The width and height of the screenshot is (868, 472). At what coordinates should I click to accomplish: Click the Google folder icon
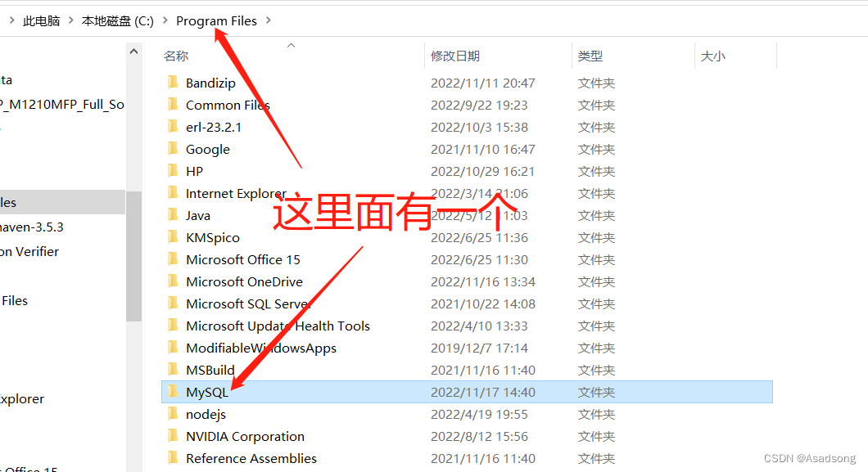click(x=173, y=149)
